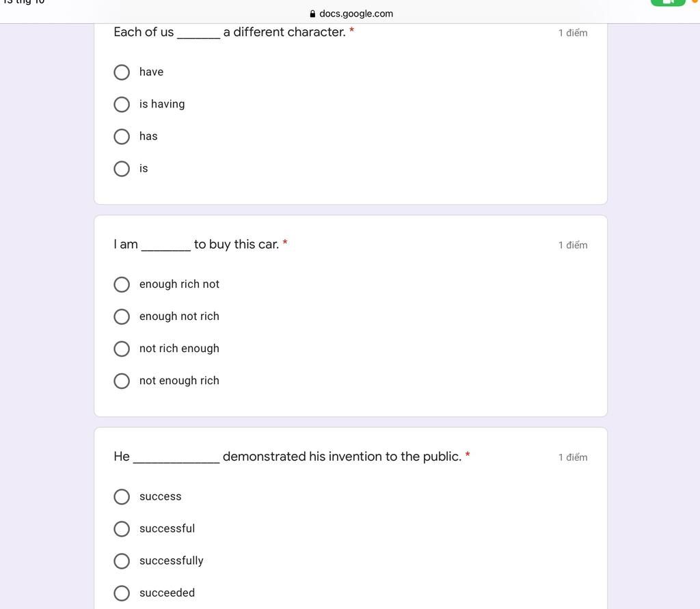Choose 'success' answer option
The image size is (700, 609).
coord(122,497)
